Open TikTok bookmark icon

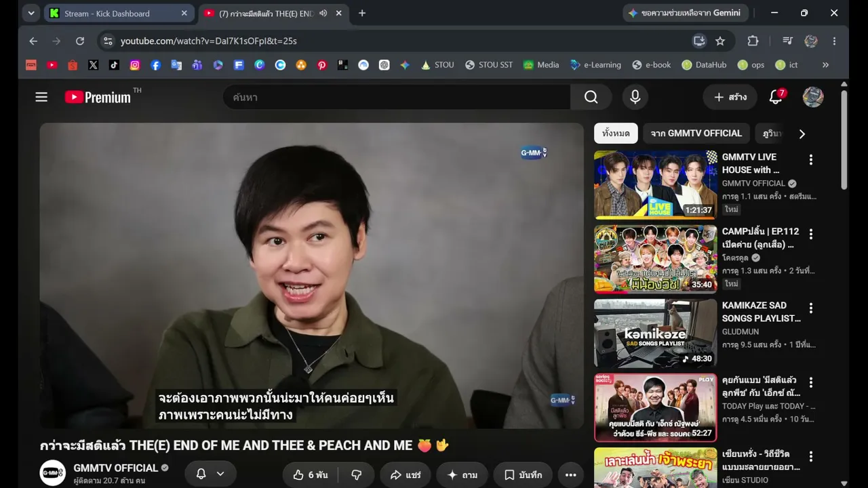click(114, 65)
